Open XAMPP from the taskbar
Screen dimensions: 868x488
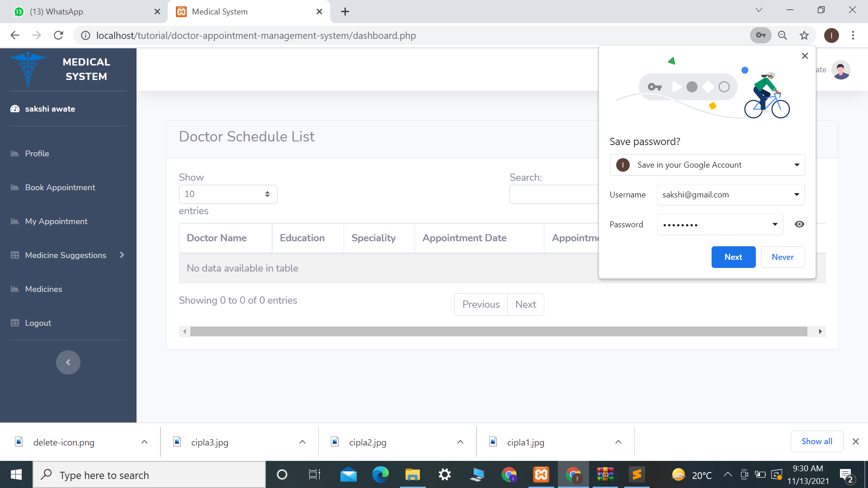541,474
